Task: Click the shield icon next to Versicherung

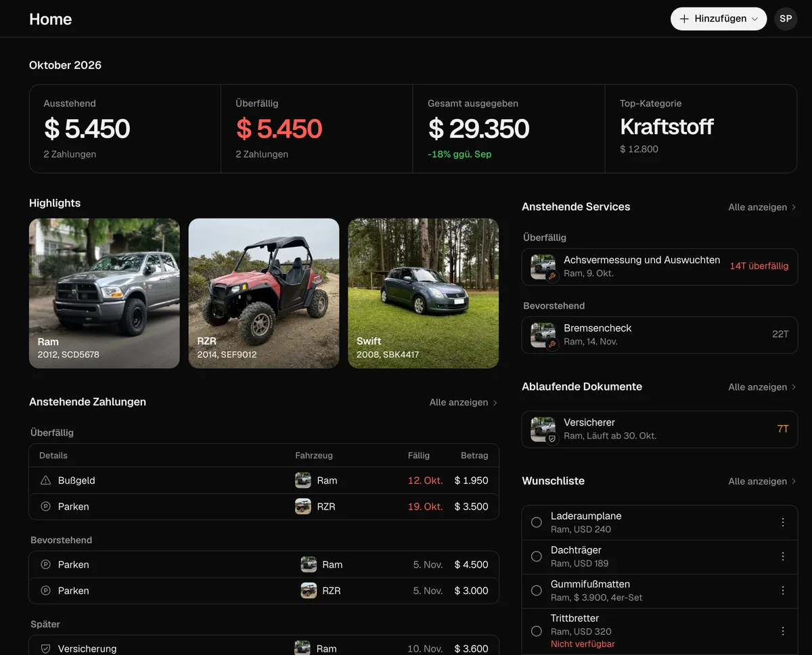Action: point(46,648)
